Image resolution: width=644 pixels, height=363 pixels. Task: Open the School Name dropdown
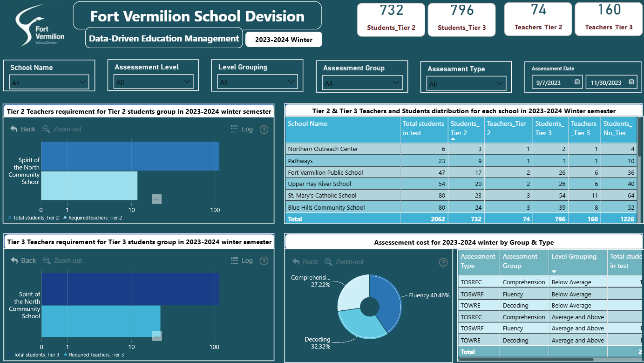[x=49, y=82]
